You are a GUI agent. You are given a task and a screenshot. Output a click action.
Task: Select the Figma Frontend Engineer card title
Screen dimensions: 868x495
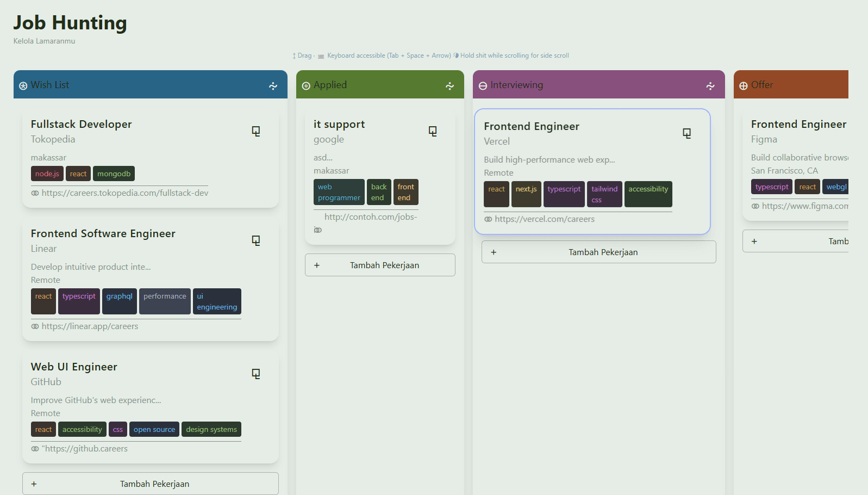(x=799, y=124)
